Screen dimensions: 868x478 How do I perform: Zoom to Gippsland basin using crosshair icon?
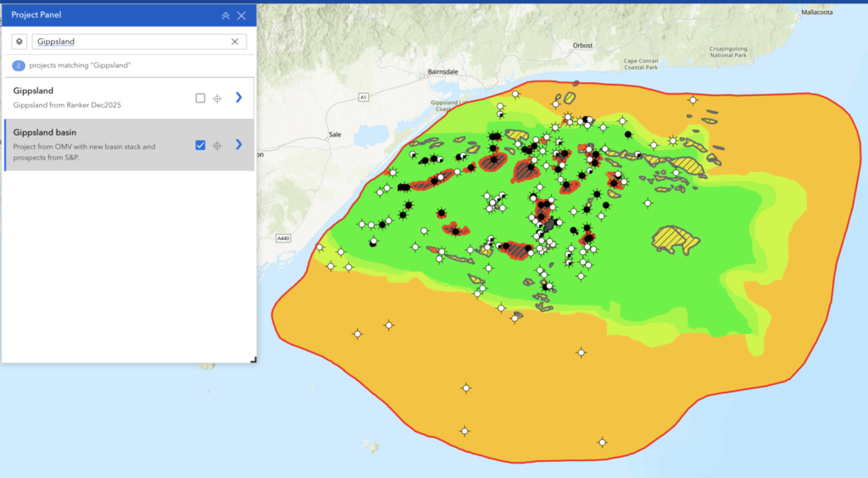217,146
